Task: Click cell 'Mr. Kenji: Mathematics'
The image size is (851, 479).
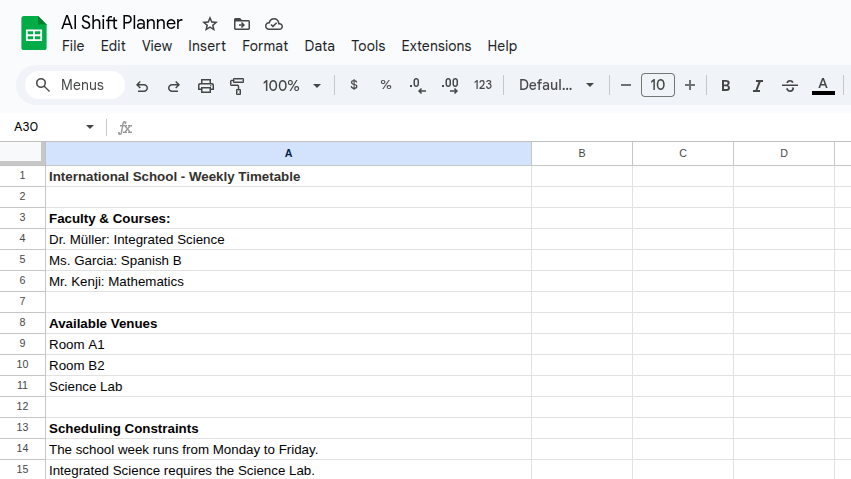Action: pyautogui.click(x=288, y=282)
